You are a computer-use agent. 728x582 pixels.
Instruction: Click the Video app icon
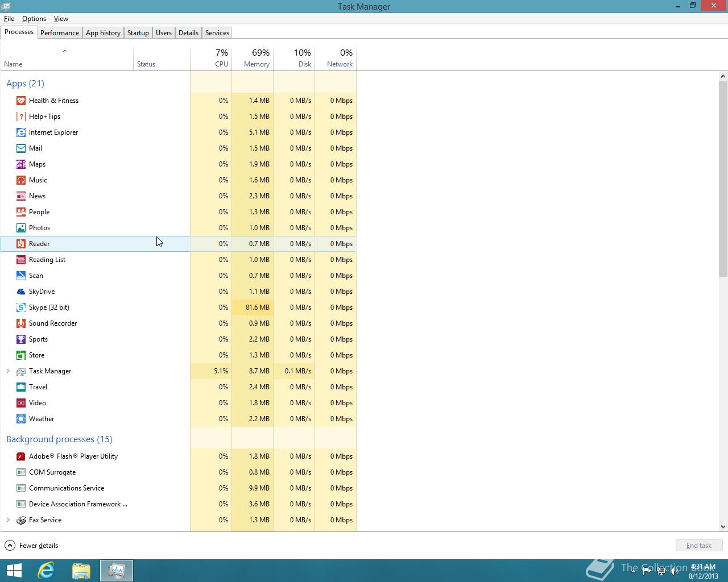click(x=21, y=403)
